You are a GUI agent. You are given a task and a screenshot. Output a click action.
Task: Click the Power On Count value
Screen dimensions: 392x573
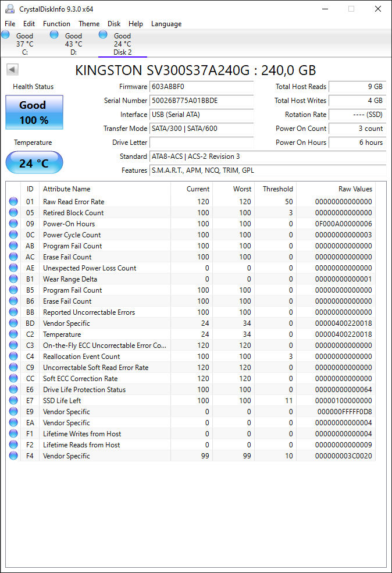point(357,128)
